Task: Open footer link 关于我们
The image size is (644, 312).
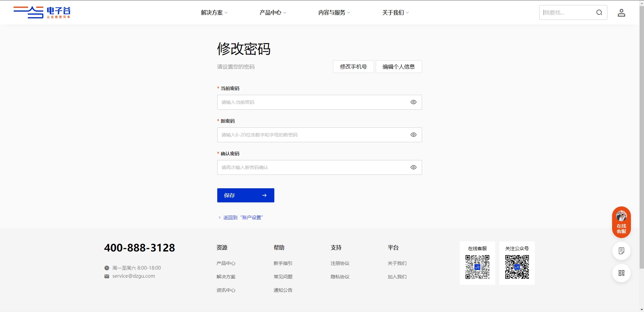Action: (397, 263)
